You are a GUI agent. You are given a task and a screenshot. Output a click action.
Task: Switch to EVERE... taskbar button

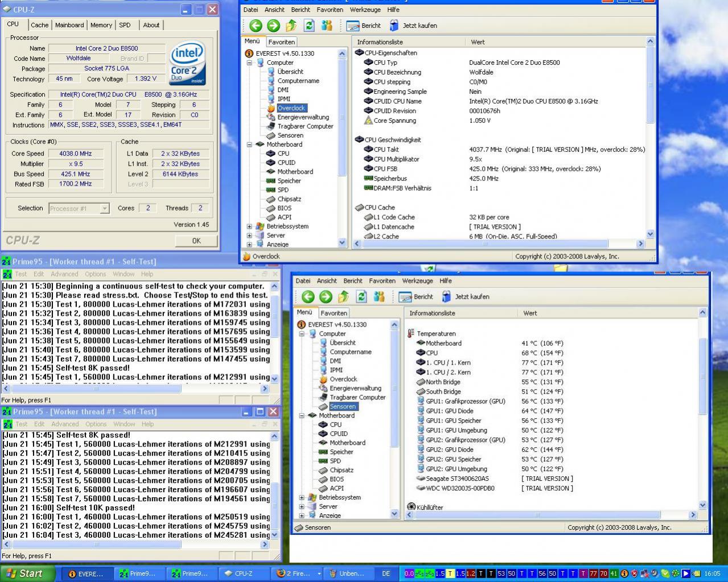(x=86, y=573)
